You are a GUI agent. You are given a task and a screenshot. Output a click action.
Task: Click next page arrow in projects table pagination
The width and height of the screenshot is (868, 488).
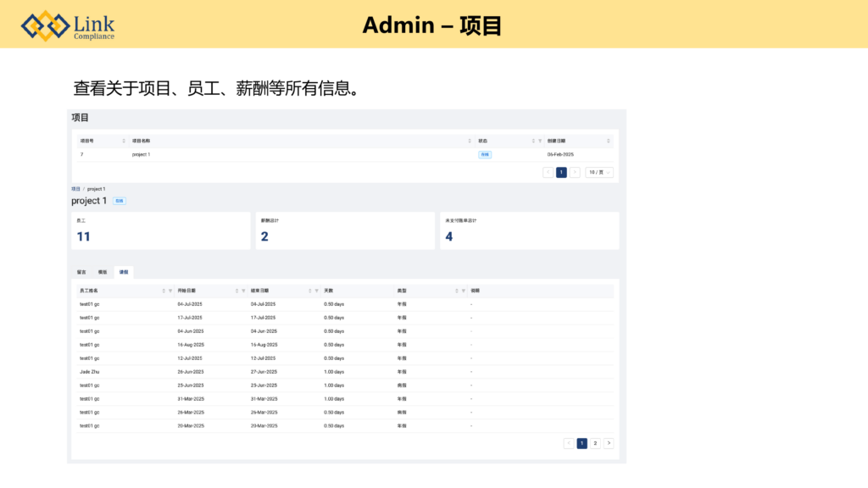(x=575, y=172)
